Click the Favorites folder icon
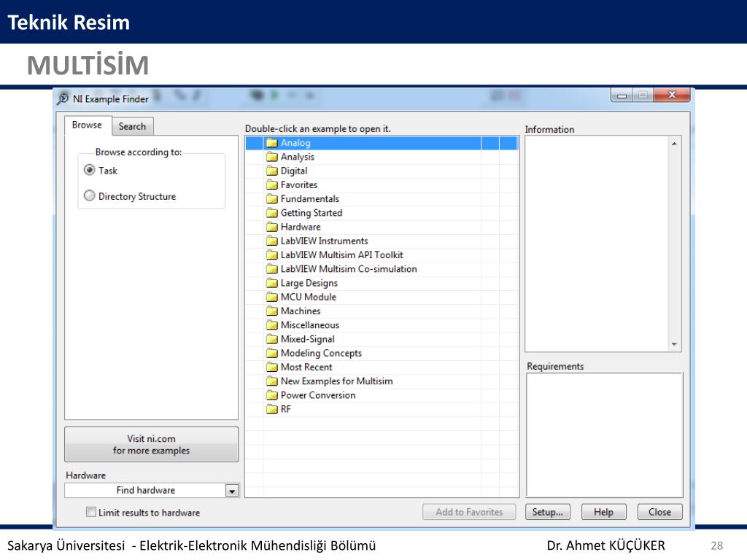 pyautogui.click(x=272, y=184)
